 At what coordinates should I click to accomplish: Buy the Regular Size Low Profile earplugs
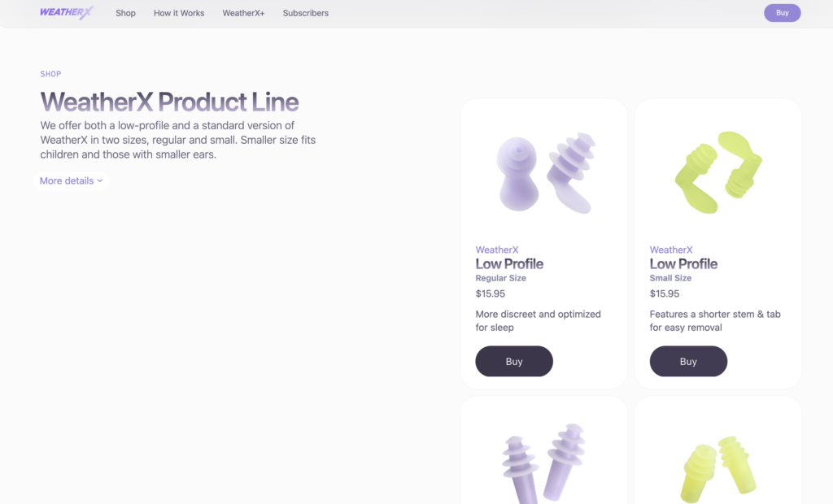(x=513, y=362)
